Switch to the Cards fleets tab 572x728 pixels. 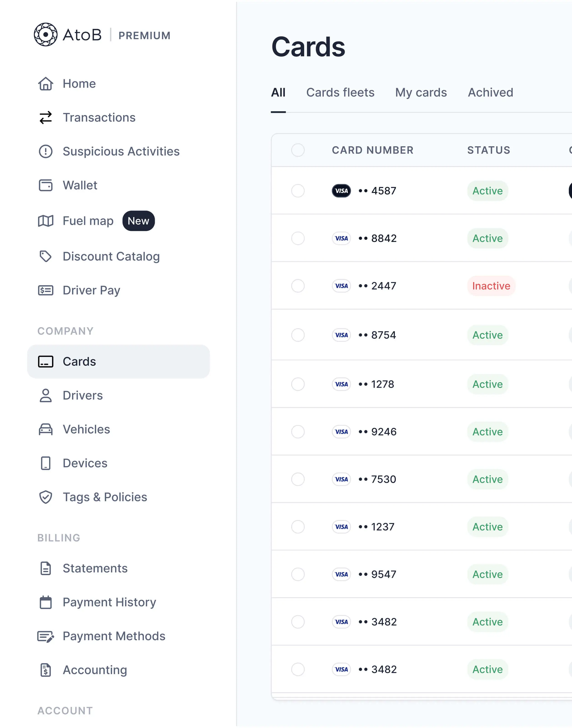click(x=340, y=93)
